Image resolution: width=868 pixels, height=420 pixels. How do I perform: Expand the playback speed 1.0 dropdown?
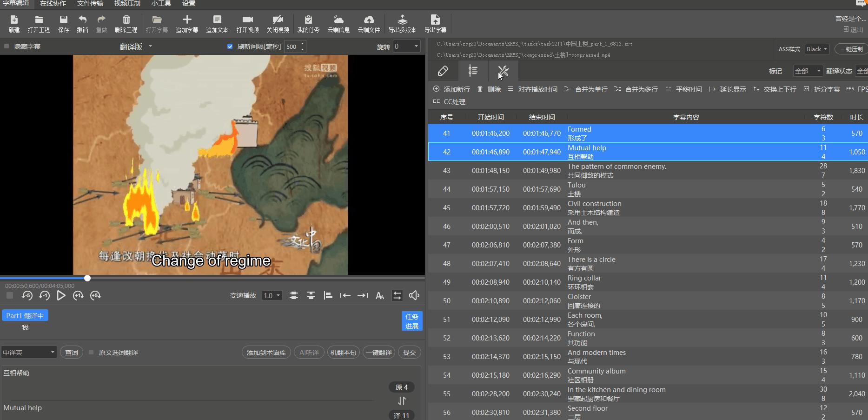272,295
